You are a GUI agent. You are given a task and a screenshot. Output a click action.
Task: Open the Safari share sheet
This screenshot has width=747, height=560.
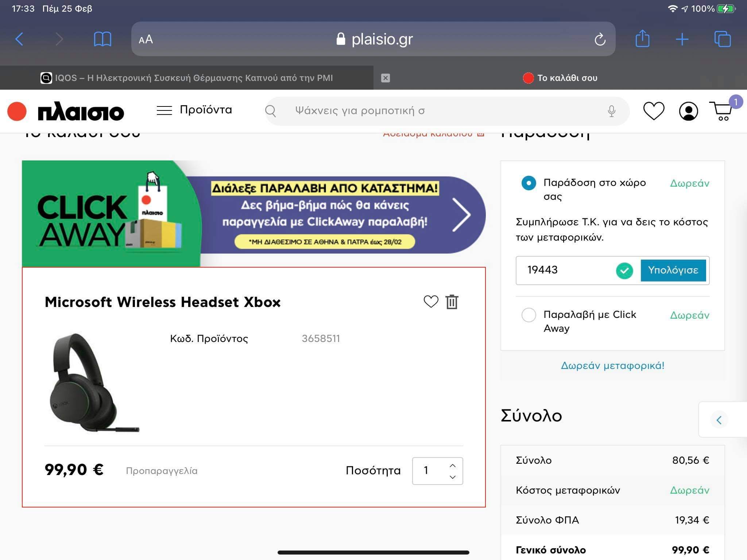pos(642,38)
